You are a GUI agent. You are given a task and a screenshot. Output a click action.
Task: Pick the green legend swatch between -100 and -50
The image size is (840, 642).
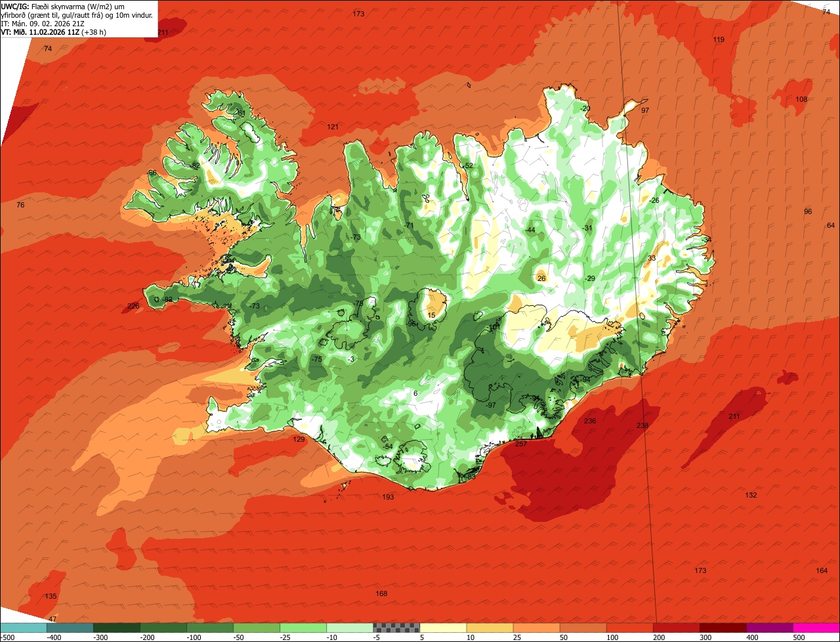click(x=210, y=628)
